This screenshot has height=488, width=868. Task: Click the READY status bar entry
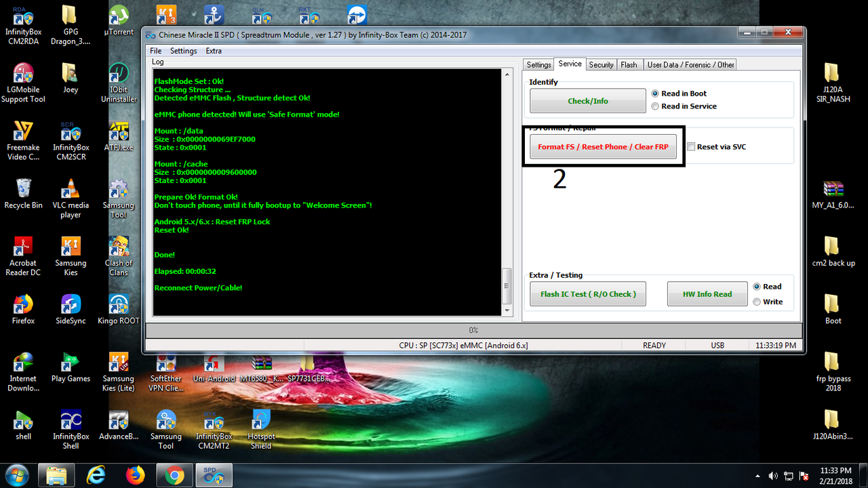(654, 345)
